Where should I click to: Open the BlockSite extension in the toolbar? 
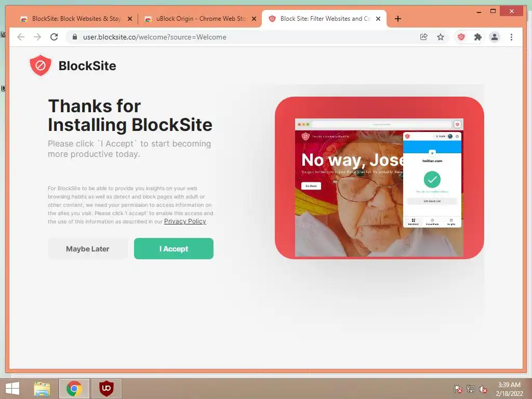(x=461, y=37)
